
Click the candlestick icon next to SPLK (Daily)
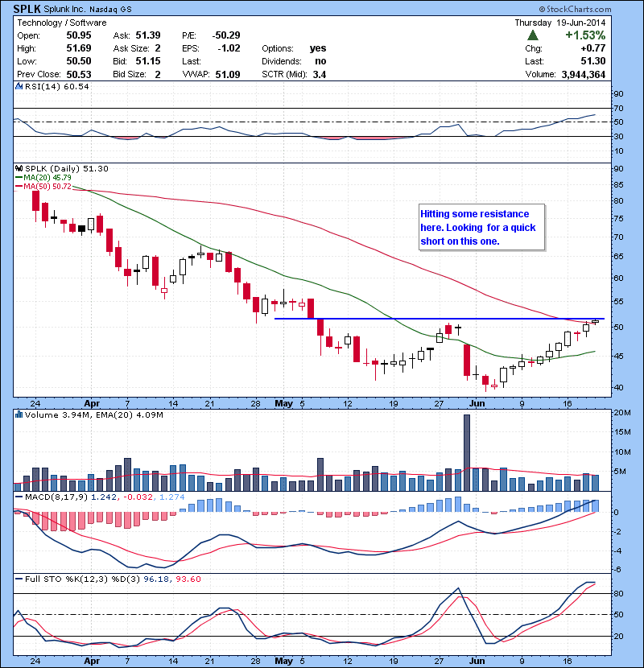19,168
